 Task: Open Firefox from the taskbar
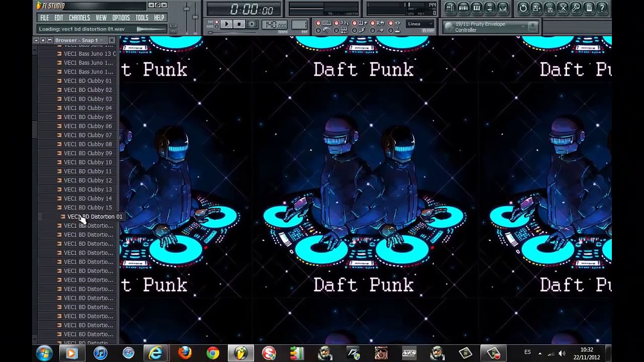185,353
